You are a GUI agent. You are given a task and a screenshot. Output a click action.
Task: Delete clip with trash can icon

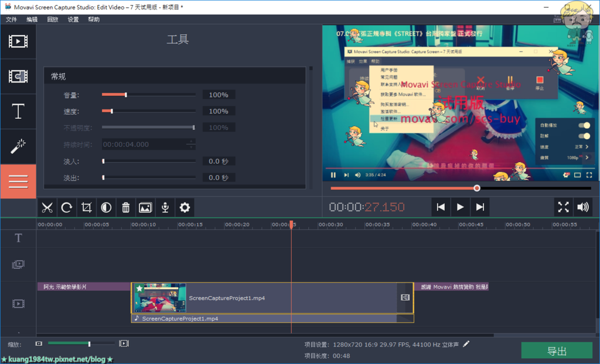tap(125, 208)
